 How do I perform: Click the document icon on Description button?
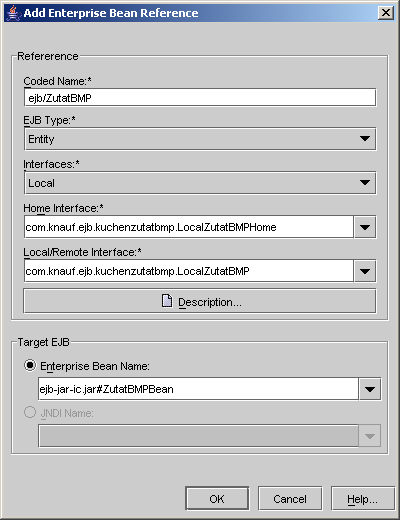[167, 301]
